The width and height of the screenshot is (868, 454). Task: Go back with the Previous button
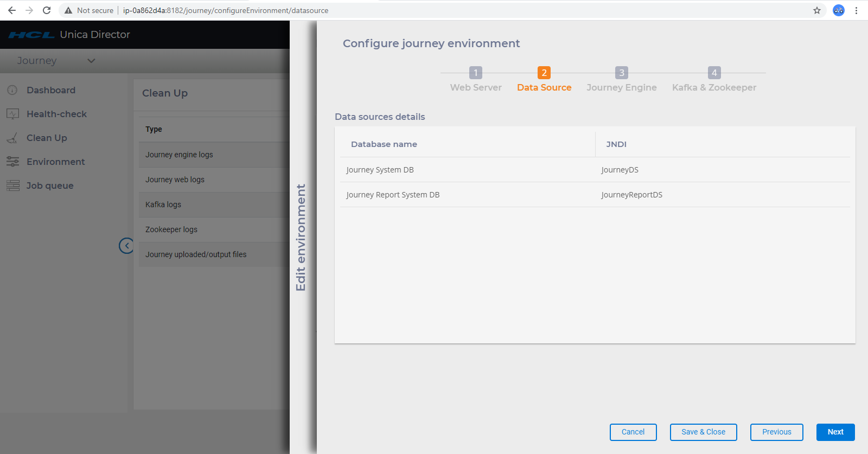(x=776, y=432)
